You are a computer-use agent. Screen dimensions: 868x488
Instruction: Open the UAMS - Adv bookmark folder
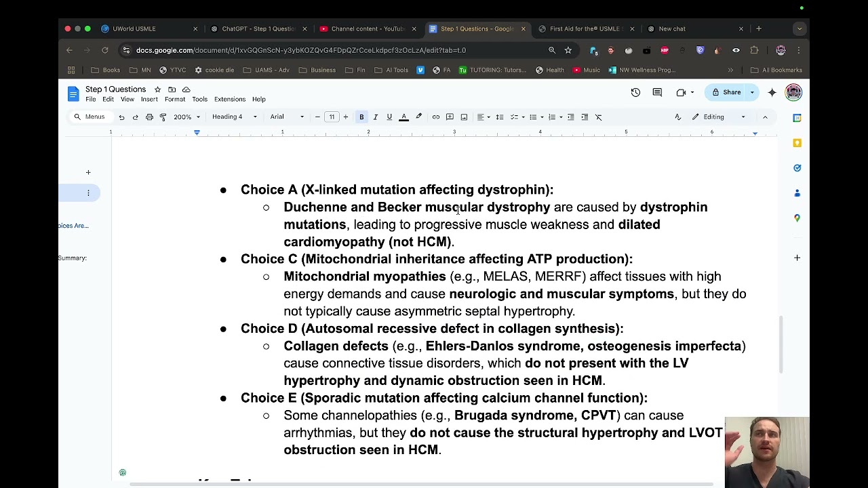266,70
